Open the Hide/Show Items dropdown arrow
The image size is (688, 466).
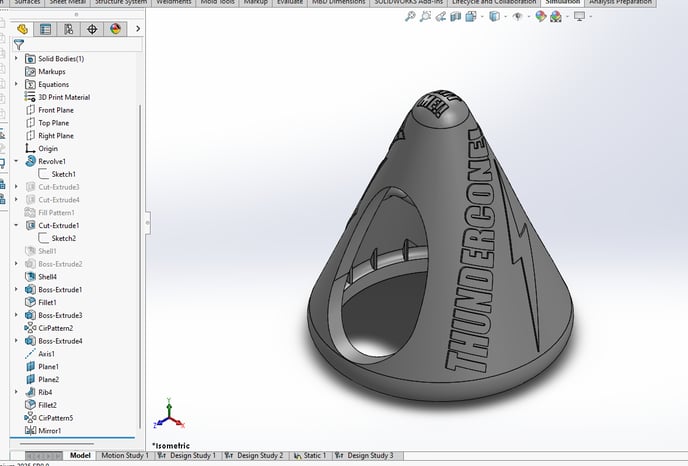528,17
